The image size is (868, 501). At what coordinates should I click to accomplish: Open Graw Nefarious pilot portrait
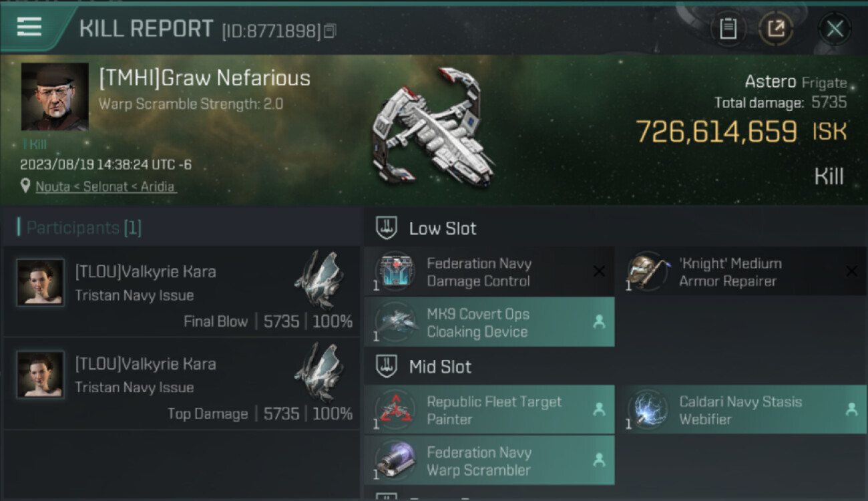coord(55,97)
